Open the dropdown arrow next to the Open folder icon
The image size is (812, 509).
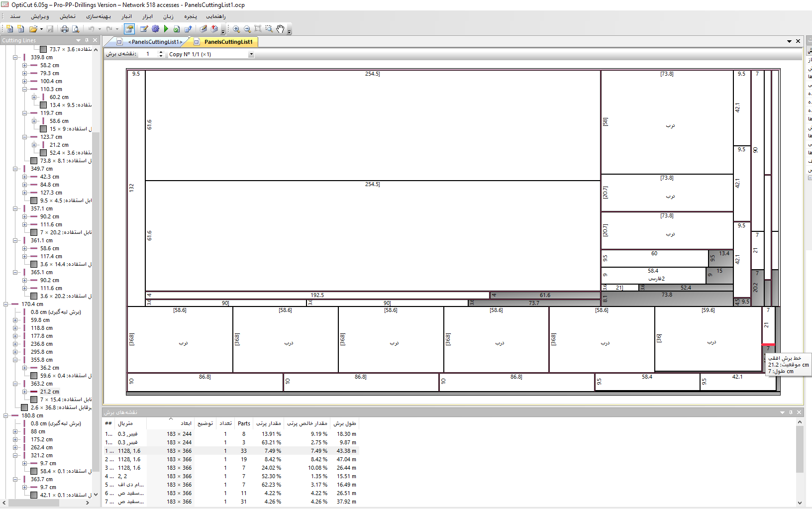(x=41, y=29)
